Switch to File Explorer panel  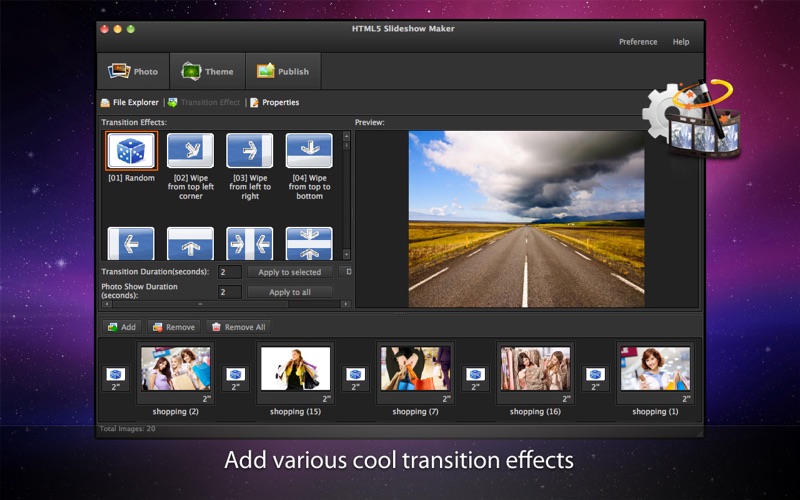coord(130,103)
